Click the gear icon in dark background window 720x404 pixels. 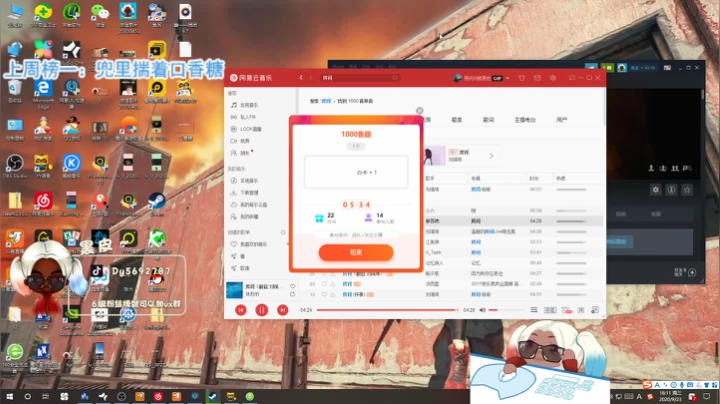655,190
